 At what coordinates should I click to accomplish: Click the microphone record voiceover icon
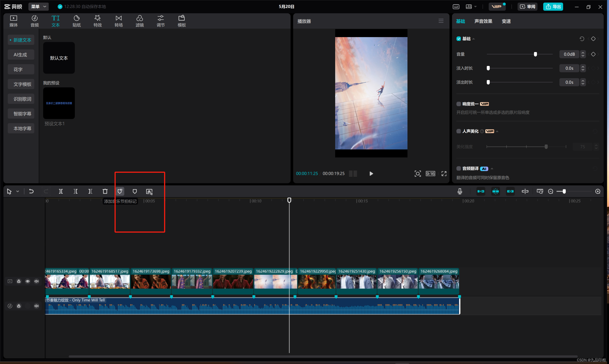tap(460, 191)
